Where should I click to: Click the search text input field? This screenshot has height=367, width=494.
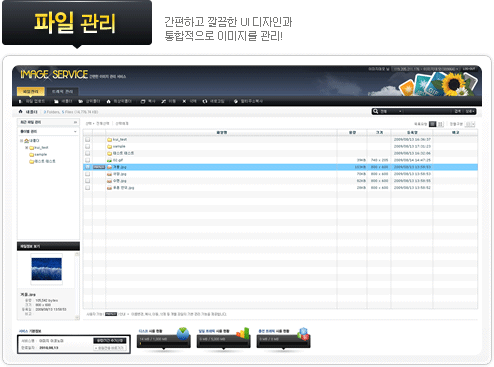point(427,111)
